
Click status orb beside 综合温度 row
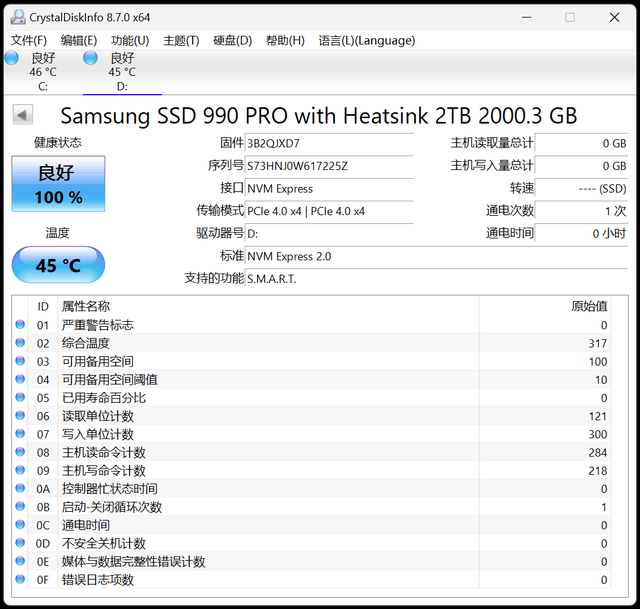coord(21,343)
